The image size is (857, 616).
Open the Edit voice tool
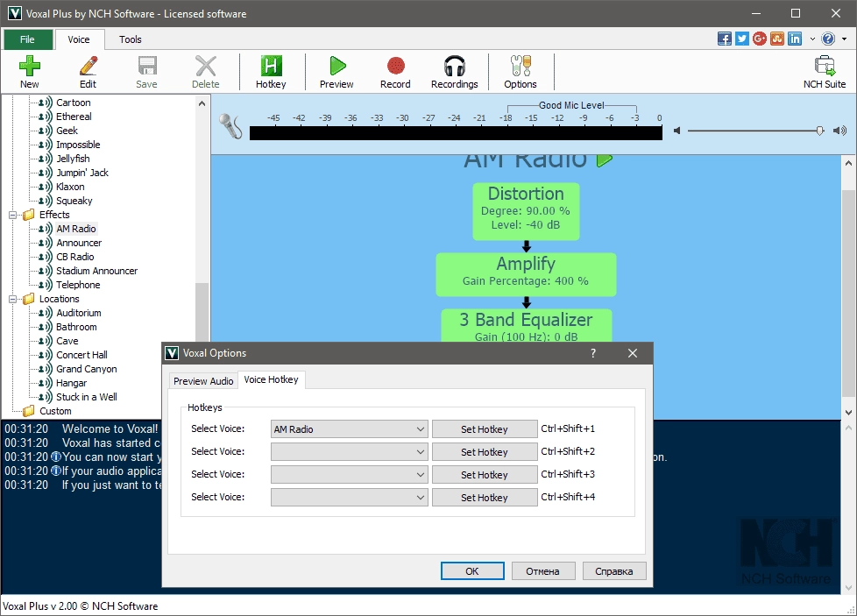(88, 72)
